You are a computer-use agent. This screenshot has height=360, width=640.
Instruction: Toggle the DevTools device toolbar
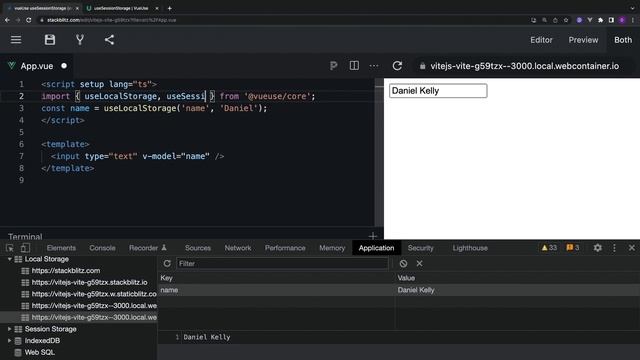pyautogui.click(x=25, y=248)
